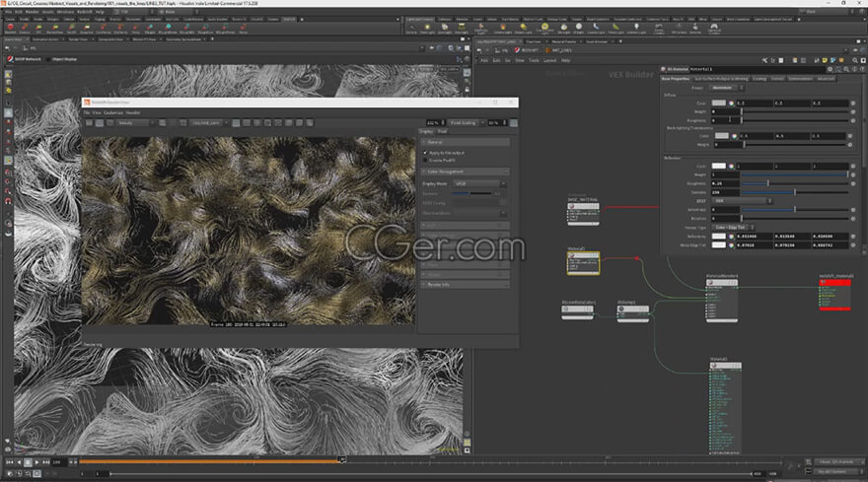The width and height of the screenshot is (868, 482).
Task: Select the RSUserDataColor node
Action: [x=577, y=311]
